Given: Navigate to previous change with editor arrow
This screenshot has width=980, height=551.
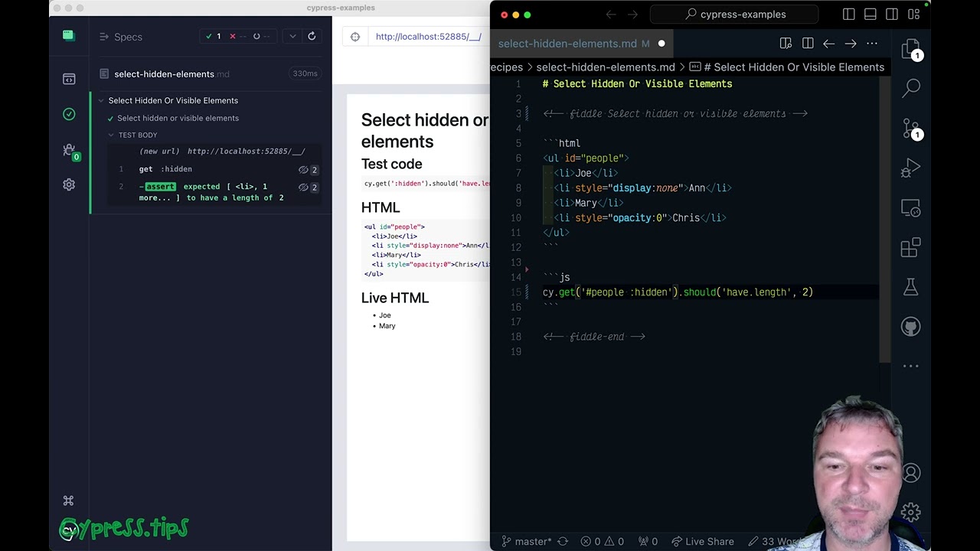Looking at the screenshot, I should click(x=829, y=44).
